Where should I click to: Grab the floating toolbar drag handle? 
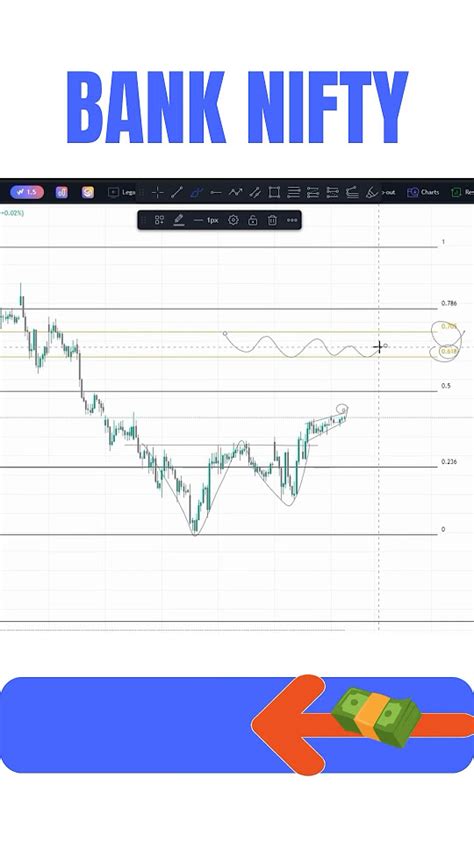click(x=145, y=220)
